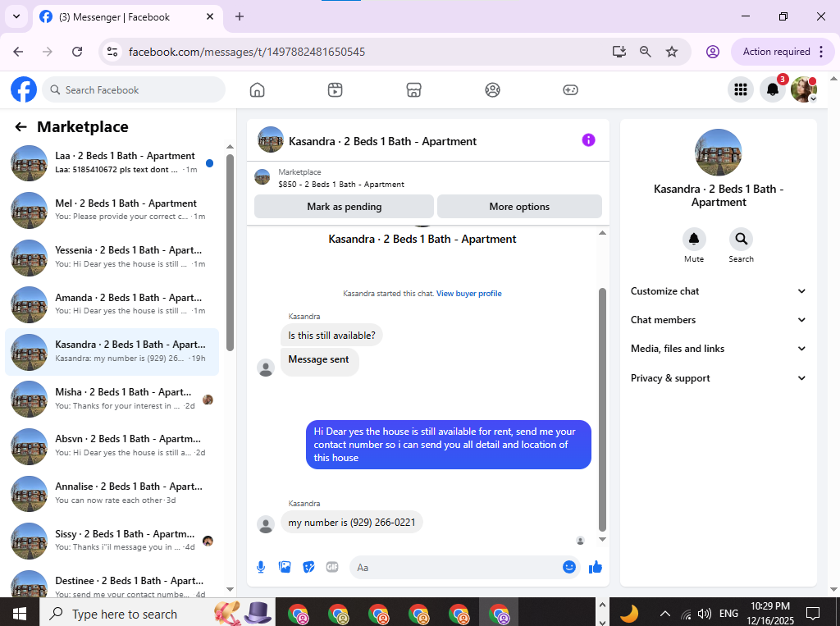
Task: Expand Customize chat section
Action: (x=718, y=291)
